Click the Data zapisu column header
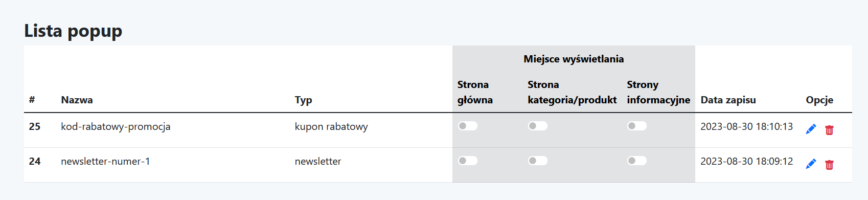Screen dimensions: 868x200 (728, 100)
